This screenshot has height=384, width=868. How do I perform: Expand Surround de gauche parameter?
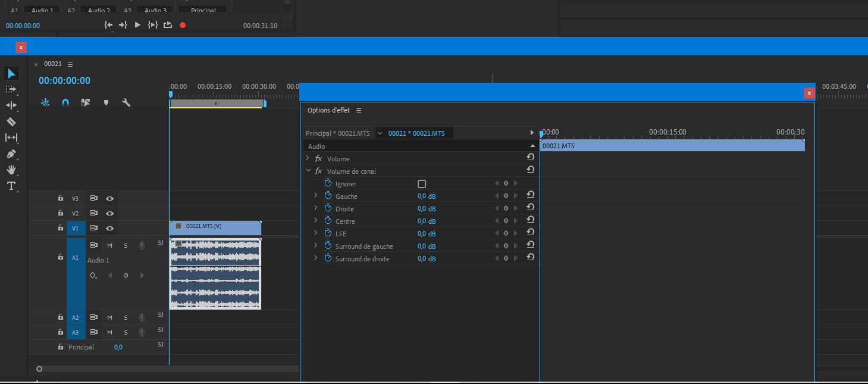tap(316, 246)
